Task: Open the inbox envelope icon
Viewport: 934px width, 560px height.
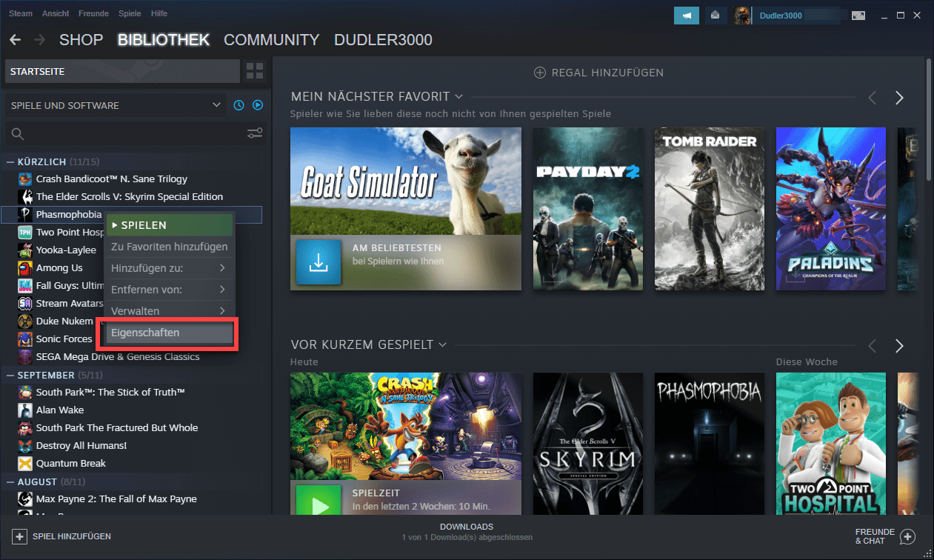Action: coord(715,15)
